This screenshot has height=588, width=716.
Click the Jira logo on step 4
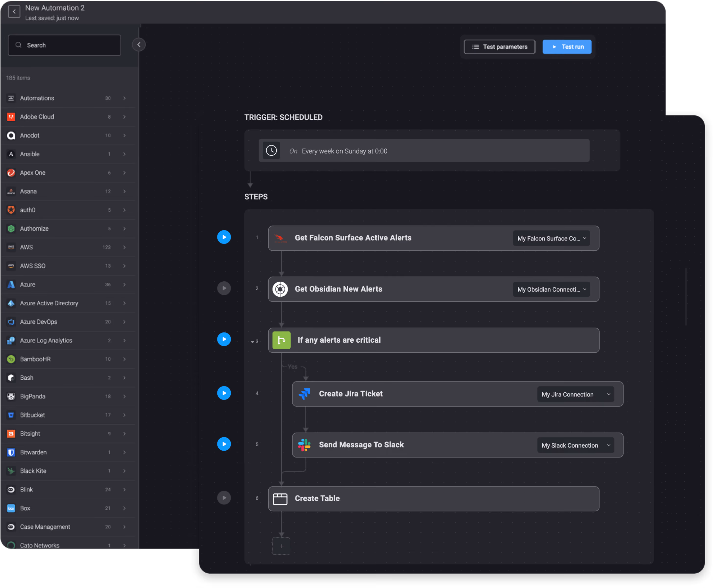pyautogui.click(x=304, y=394)
